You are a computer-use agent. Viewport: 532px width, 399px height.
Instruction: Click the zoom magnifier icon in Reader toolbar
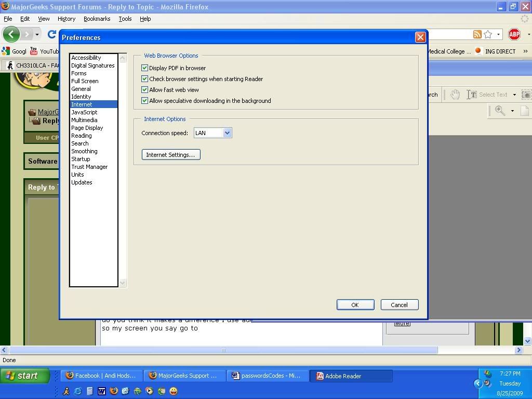click(500, 111)
